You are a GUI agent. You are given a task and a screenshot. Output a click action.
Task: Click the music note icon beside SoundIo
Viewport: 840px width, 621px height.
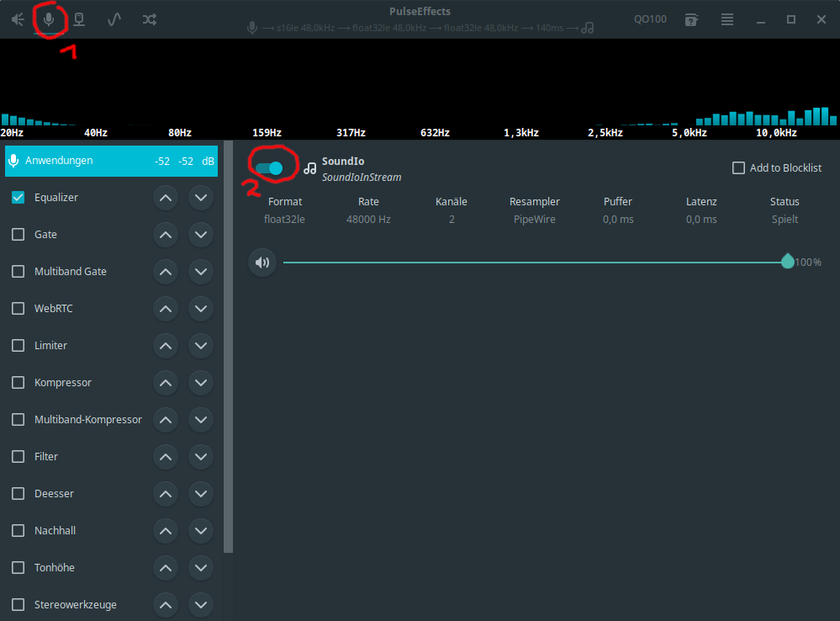(x=310, y=168)
